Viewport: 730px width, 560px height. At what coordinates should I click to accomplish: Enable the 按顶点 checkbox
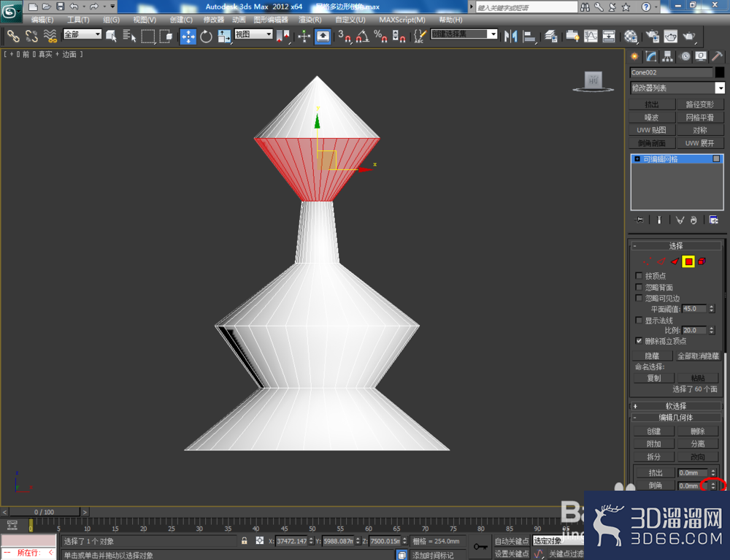pyautogui.click(x=639, y=275)
